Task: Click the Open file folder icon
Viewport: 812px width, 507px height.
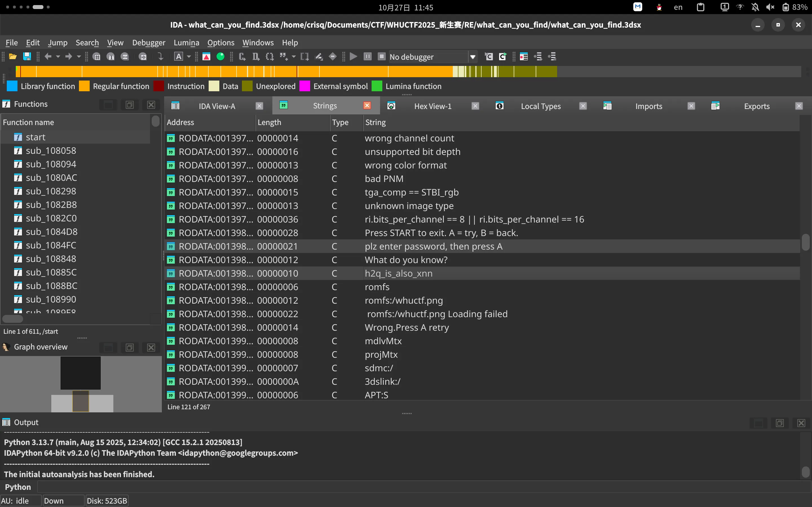Action: click(13, 57)
